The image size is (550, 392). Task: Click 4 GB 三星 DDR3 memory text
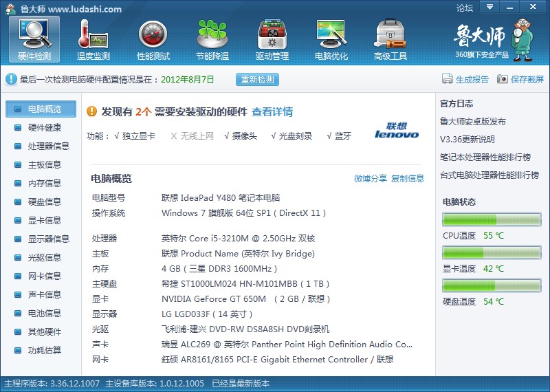[219, 268]
